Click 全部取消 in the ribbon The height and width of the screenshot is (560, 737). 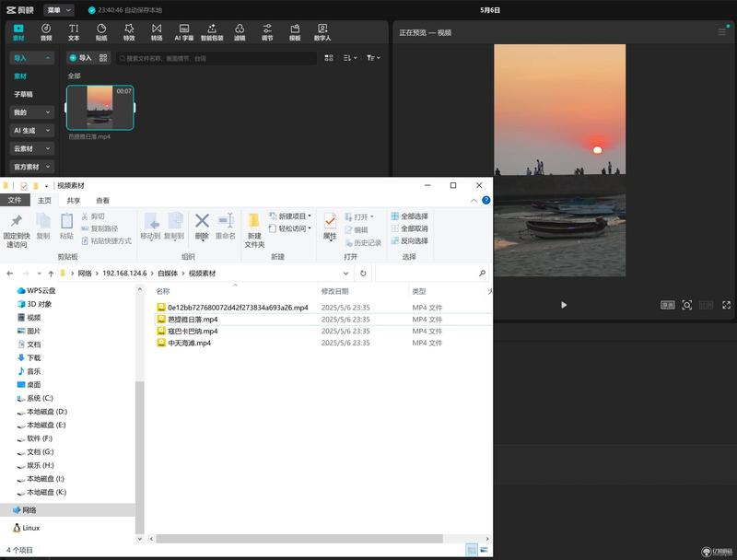[409, 228]
